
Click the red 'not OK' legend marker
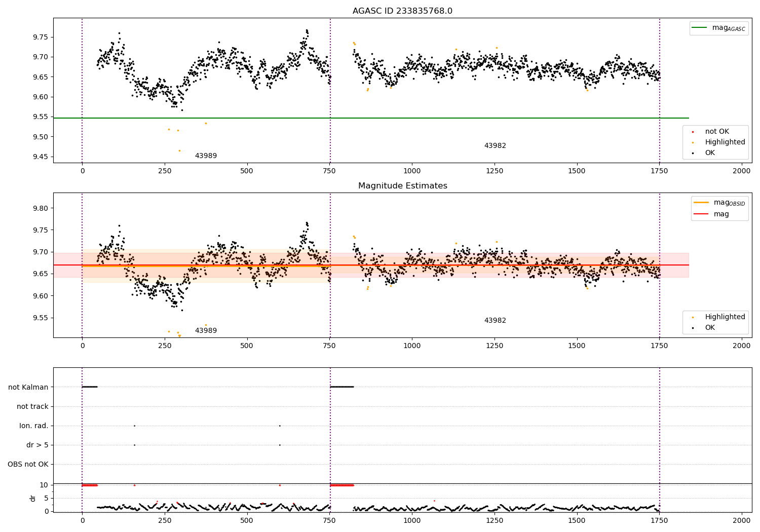click(x=693, y=132)
